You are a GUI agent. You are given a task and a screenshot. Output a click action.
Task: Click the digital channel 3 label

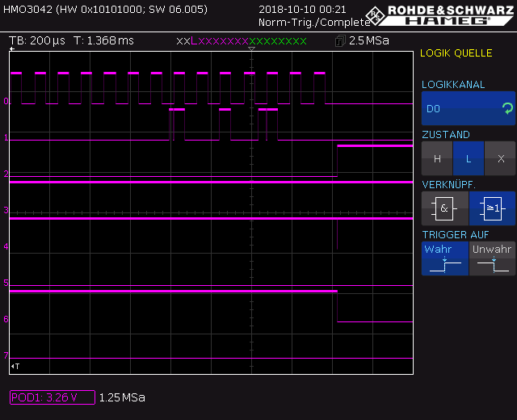coord(6,210)
